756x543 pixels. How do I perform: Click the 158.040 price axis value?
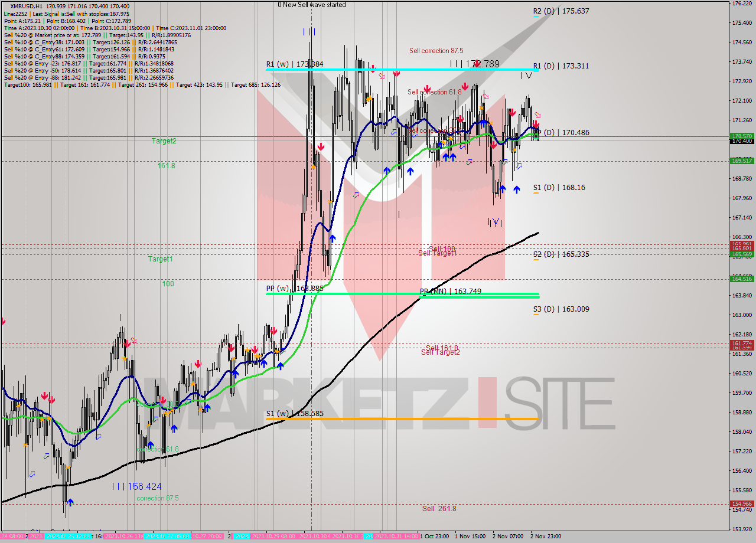(742, 431)
